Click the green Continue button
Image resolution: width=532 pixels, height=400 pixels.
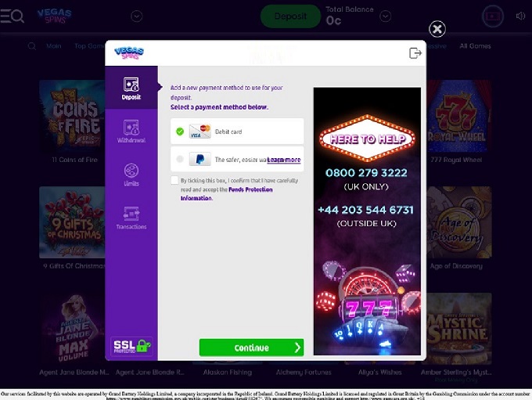pos(251,348)
